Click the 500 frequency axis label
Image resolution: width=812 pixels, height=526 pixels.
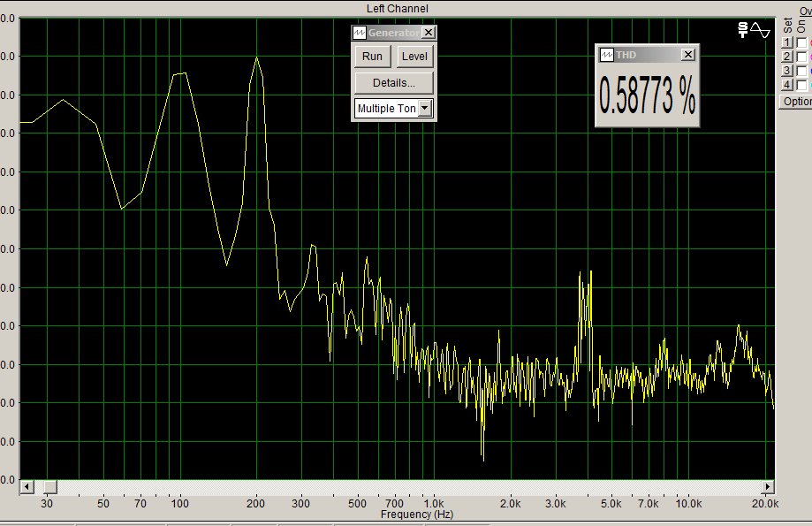point(357,504)
